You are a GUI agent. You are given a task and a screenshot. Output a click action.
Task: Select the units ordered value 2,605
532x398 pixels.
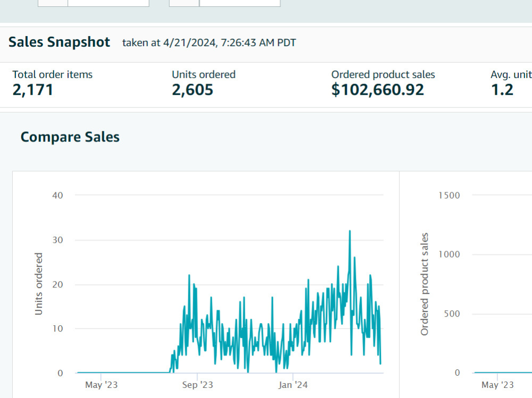point(193,90)
